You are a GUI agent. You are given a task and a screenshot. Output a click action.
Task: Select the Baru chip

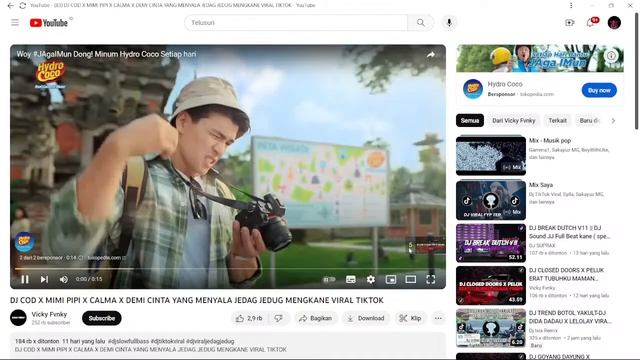click(x=589, y=120)
